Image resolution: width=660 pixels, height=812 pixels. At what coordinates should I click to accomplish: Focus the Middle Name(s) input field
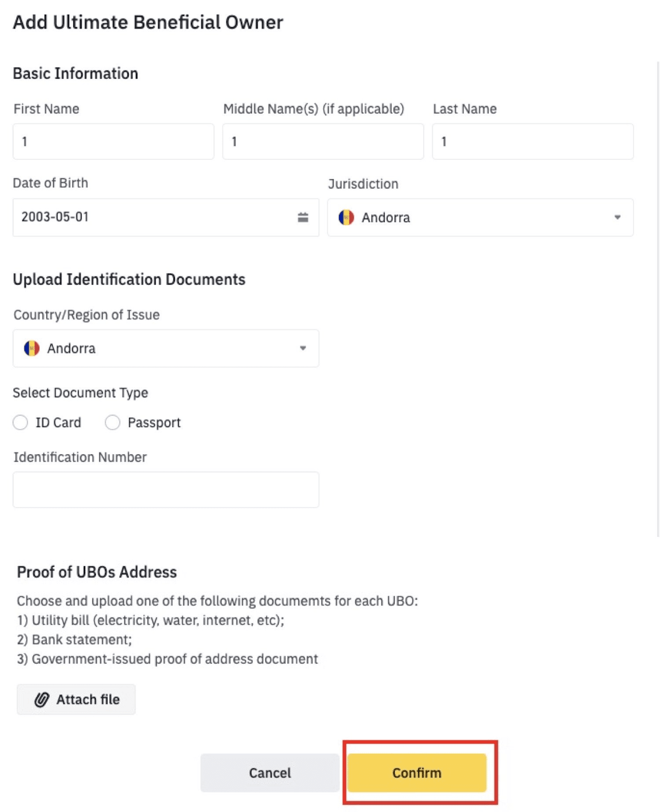(x=323, y=141)
